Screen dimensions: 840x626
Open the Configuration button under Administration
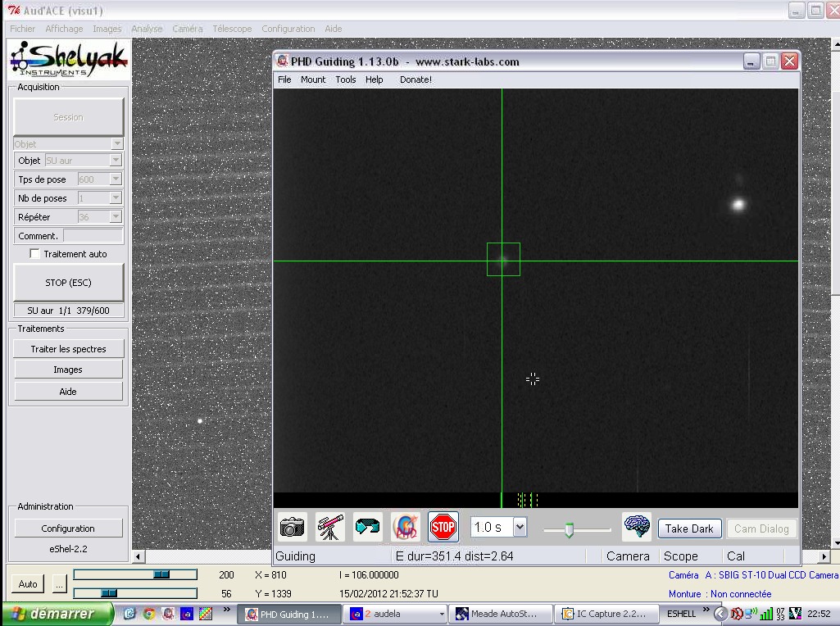(69, 528)
